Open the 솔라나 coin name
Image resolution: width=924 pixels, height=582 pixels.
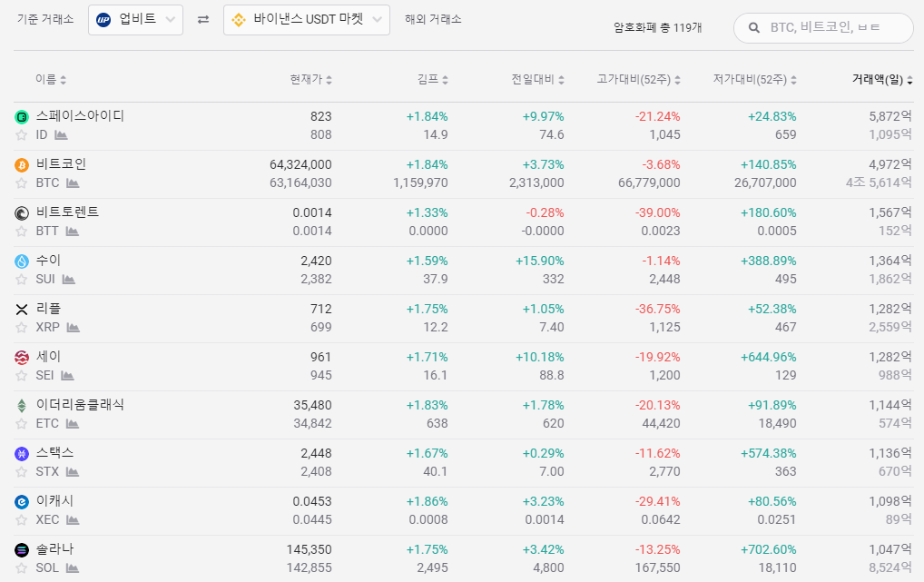[x=54, y=549]
